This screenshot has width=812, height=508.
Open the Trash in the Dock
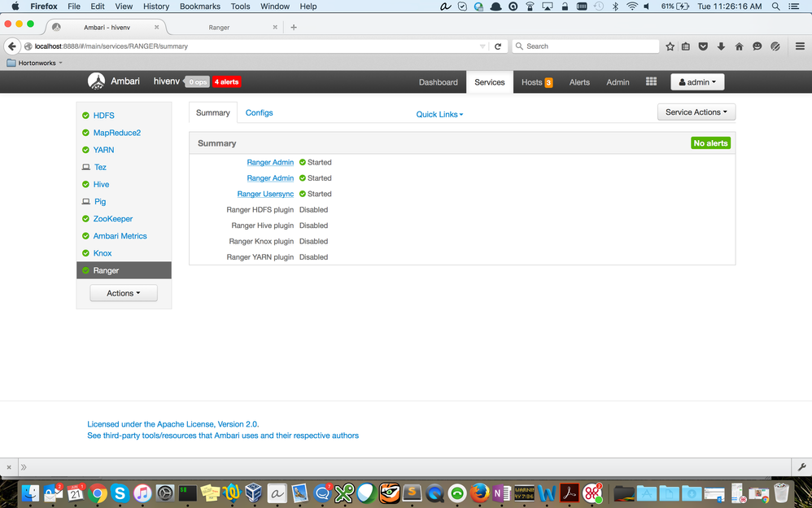click(x=781, y=493)
